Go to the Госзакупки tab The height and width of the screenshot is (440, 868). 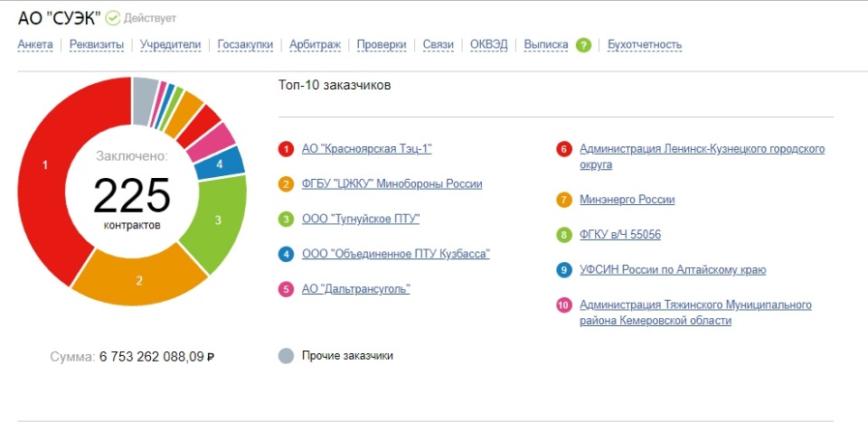(245, 45)
